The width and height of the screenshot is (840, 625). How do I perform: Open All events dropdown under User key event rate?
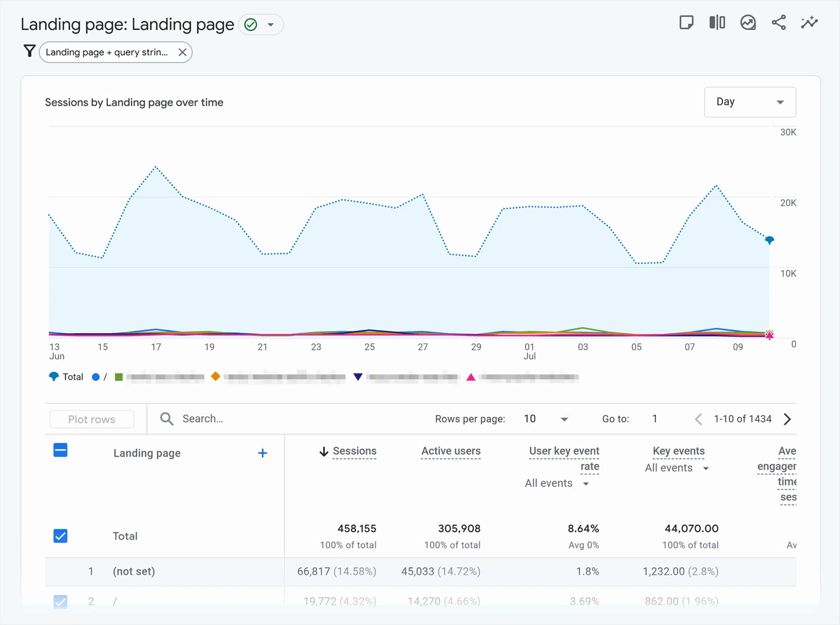tap(557, 483)
